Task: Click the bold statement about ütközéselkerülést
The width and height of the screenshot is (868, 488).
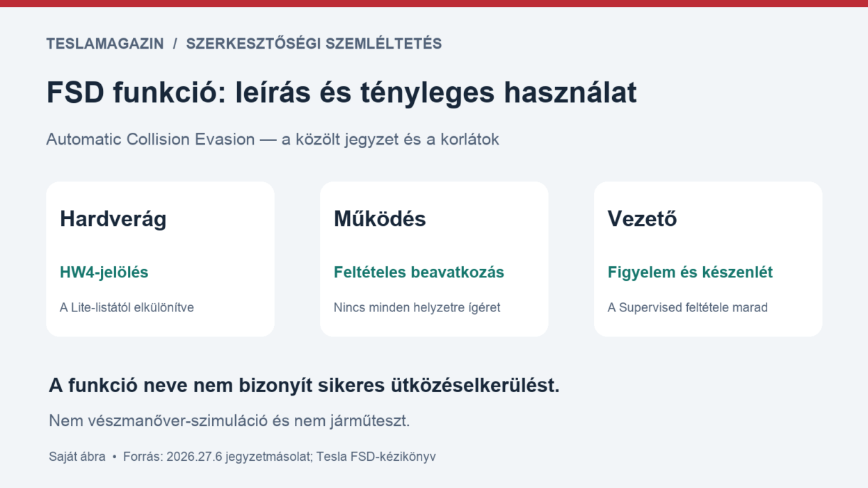Action: pos(304,386)
